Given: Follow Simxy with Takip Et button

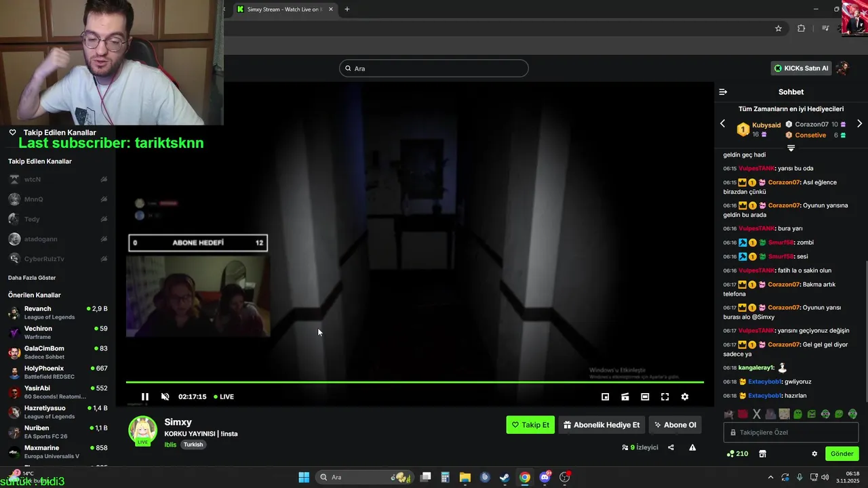Looking at the screenshot, I should (530, 425).
